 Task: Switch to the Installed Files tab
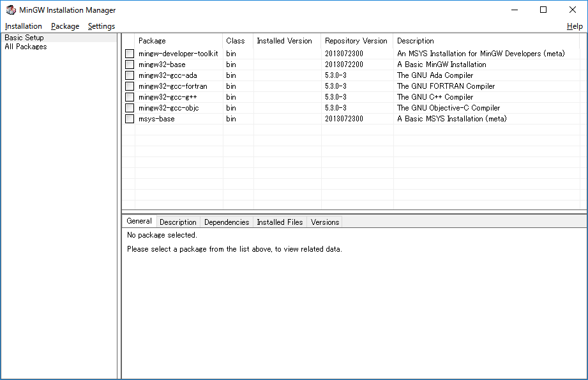pos(280,222)
